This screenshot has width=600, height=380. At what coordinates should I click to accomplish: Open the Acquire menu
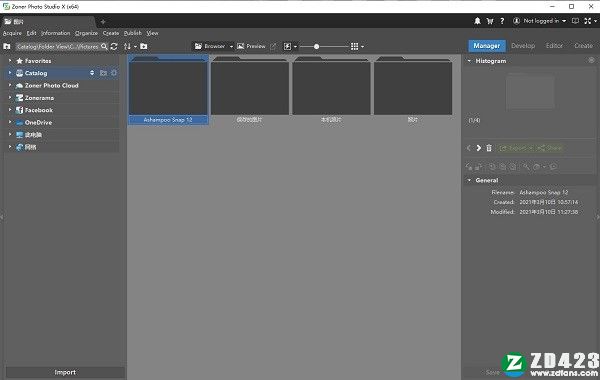coord(12,33)
